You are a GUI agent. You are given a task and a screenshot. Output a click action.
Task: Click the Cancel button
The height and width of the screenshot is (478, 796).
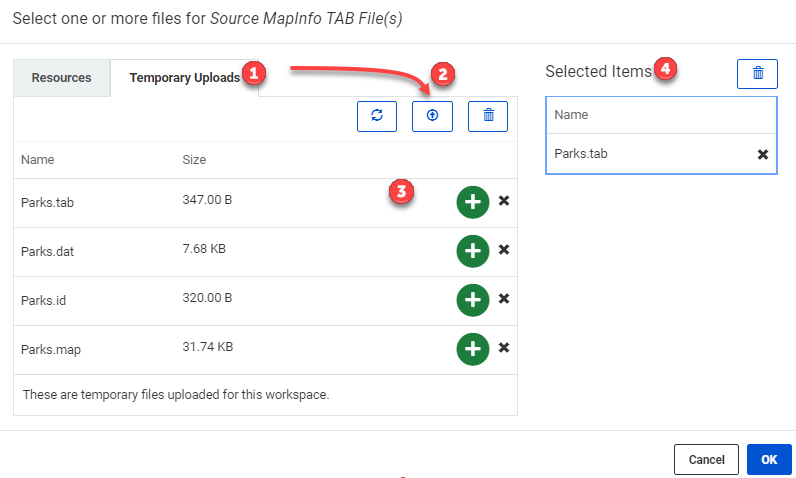[706, 459]
